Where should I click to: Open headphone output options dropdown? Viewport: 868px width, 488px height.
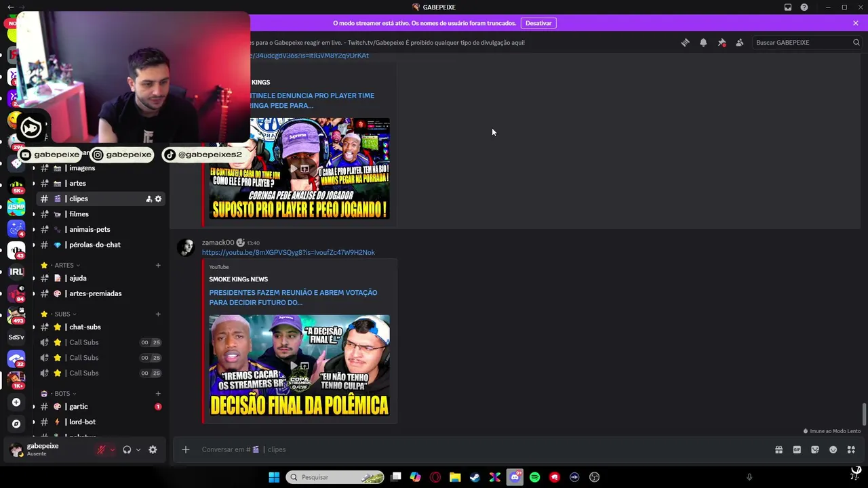pos(138,449)
